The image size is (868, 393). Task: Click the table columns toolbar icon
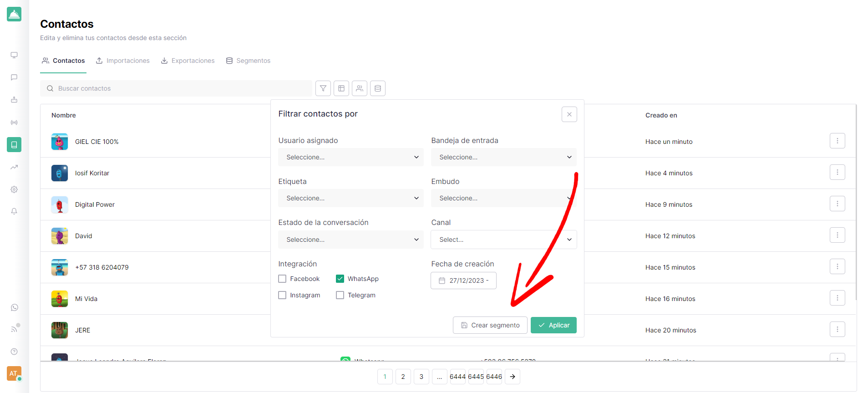click(341, 88)
